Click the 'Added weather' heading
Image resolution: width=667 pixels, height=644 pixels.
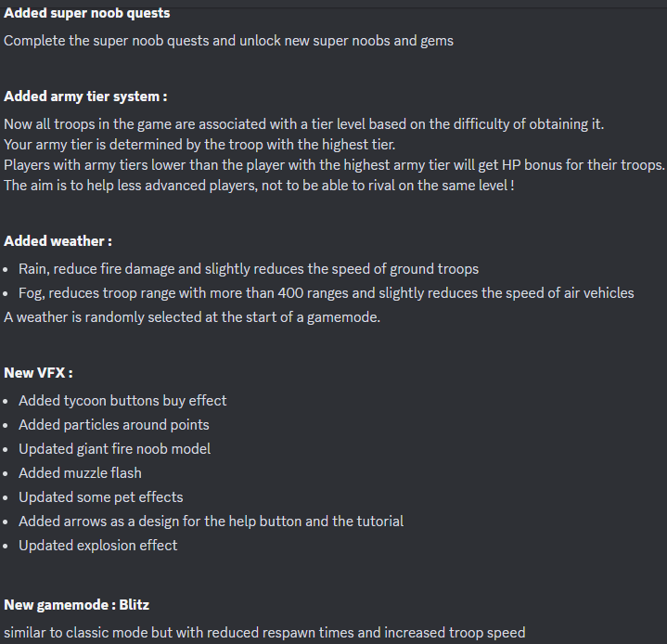click(x=58, y=241)
